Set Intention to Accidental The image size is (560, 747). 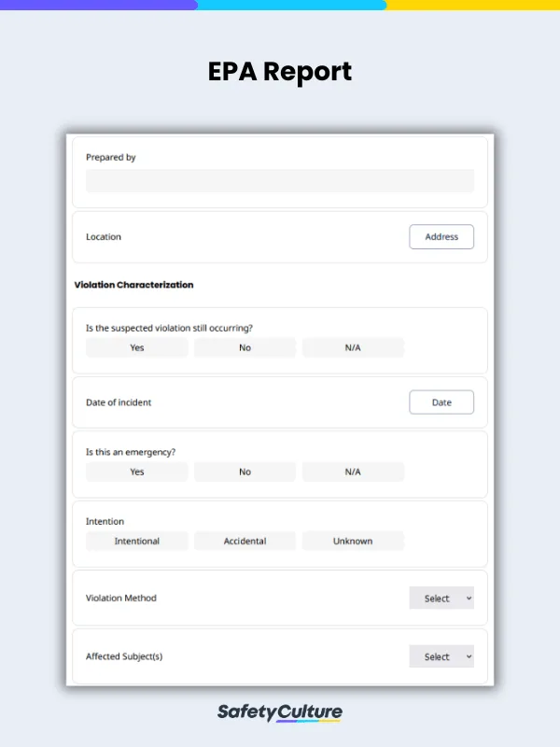click(245, 541)
